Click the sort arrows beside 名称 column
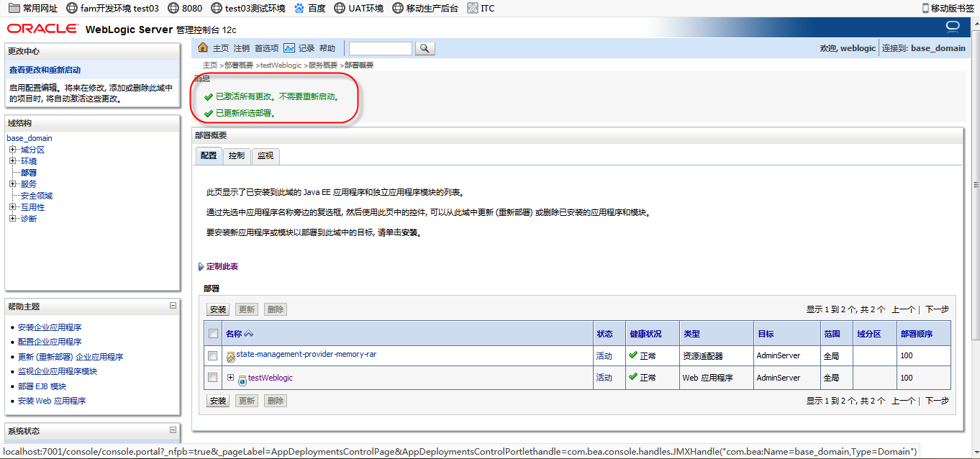The height and width of the screenshot is (459, 980). point(249,334)
